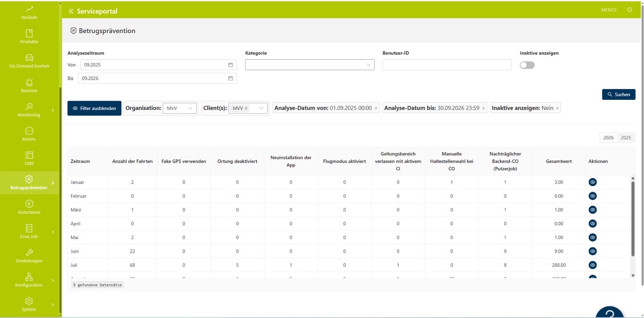Viewport: 644px width, 318px height.
Task: Remove MVV tag from Client(s)
Action: 246,108
